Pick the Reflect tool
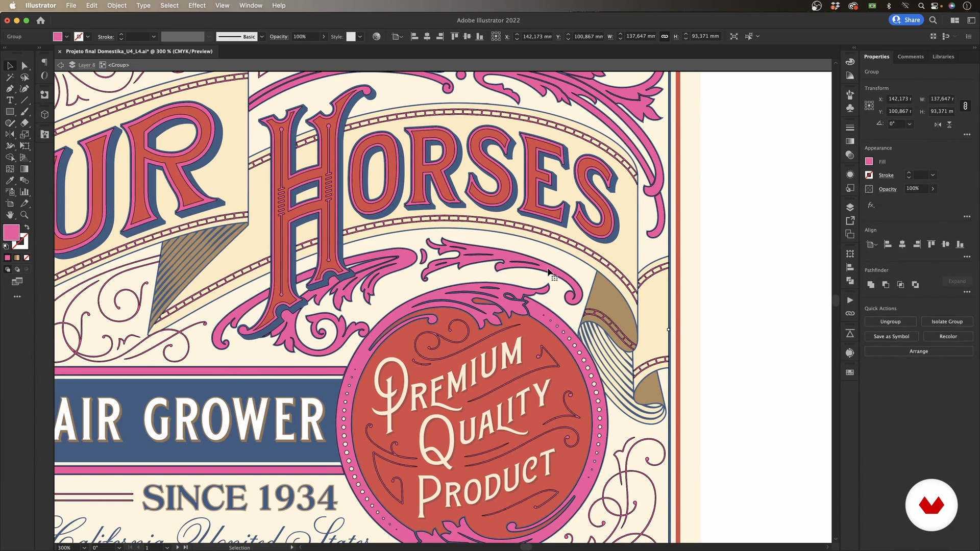Viewport: 980px width, 551px height. (x=10, y=135)
